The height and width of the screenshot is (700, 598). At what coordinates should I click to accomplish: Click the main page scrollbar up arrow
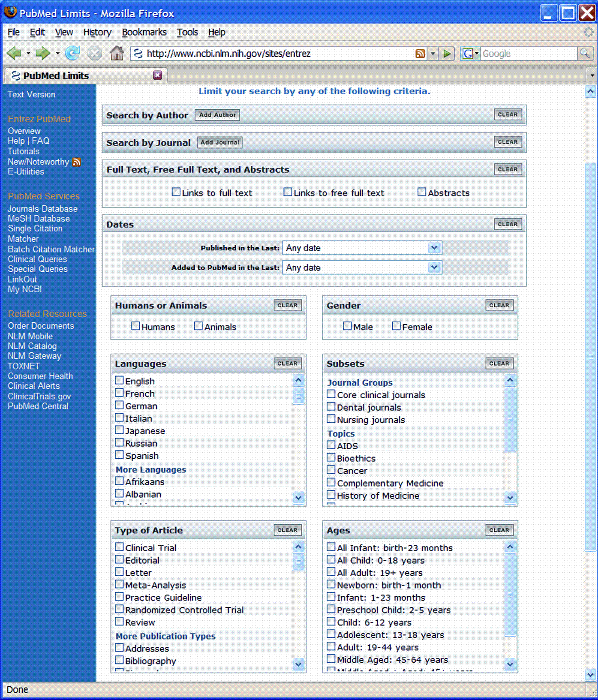(590, 91)
